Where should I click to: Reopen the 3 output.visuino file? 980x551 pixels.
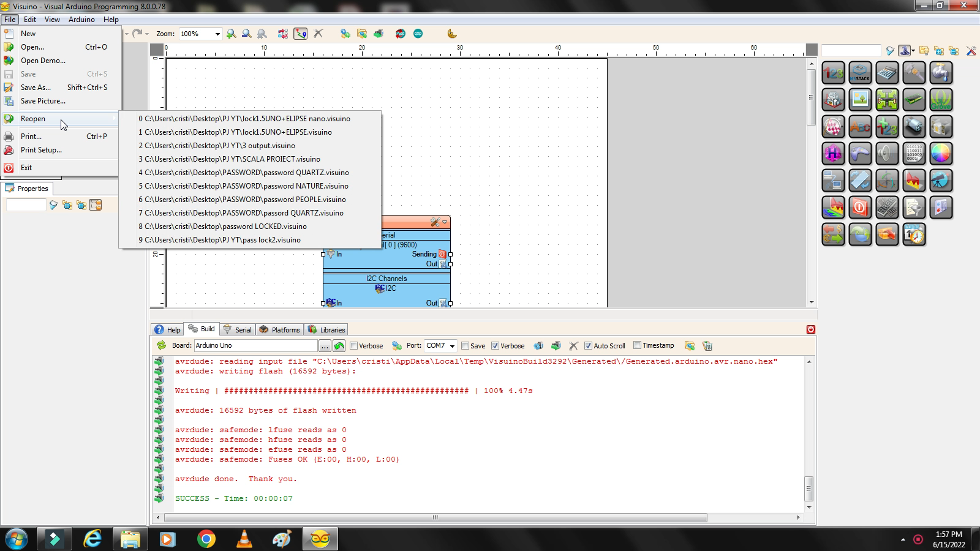[219, 146]
